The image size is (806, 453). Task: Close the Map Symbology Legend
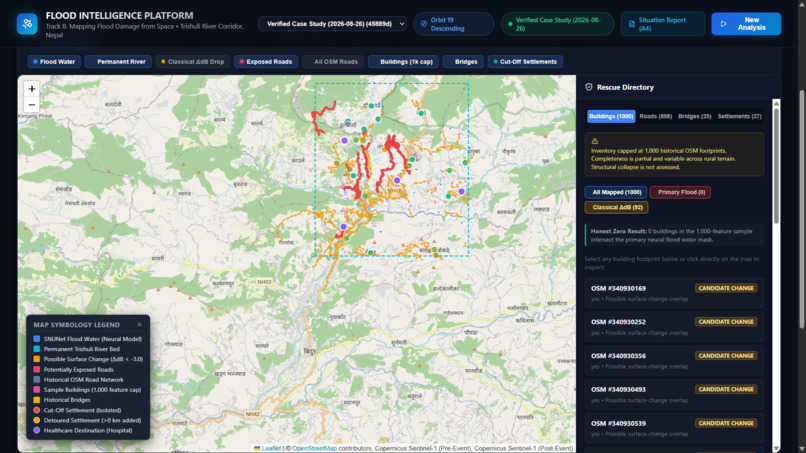tap(139, 324)
